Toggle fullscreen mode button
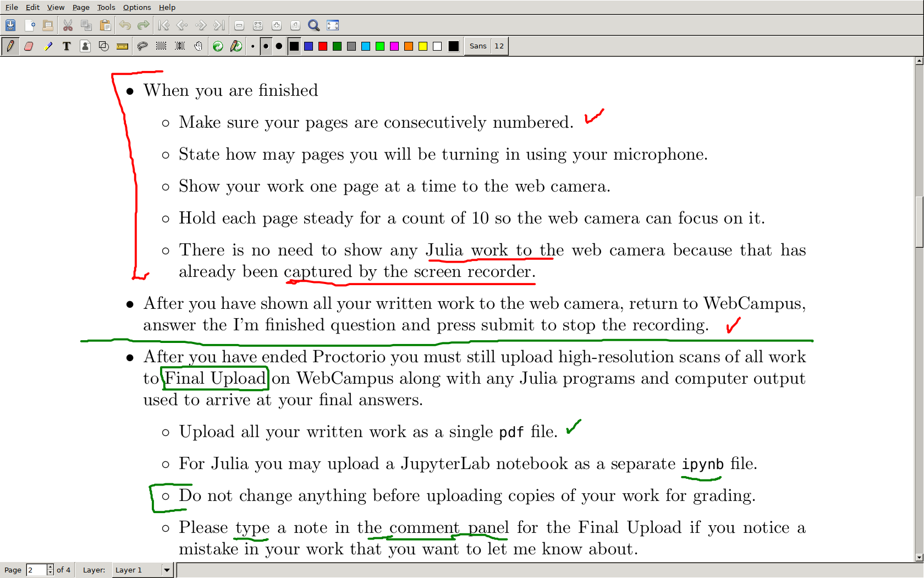The height and width of the screenshot is (578, 924). [x=333, y=25]
